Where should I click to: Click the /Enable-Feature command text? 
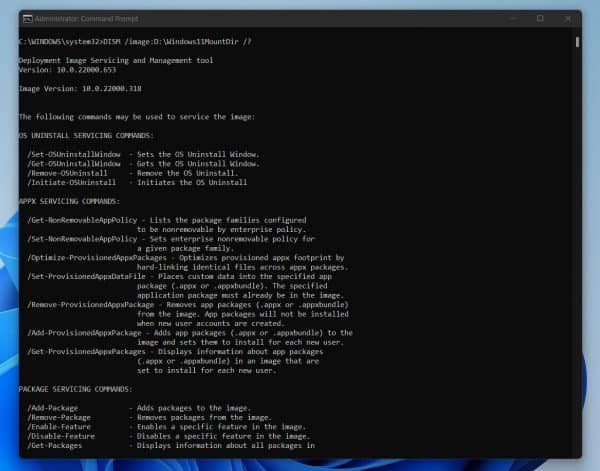click(x=56, y=426)
